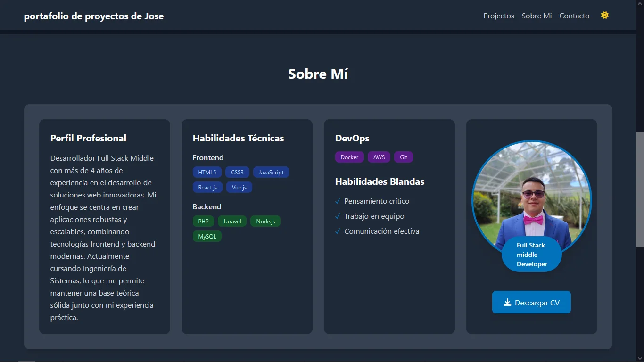
Task: Open the Projectos menu item
Action: click(x=498, y=16)
